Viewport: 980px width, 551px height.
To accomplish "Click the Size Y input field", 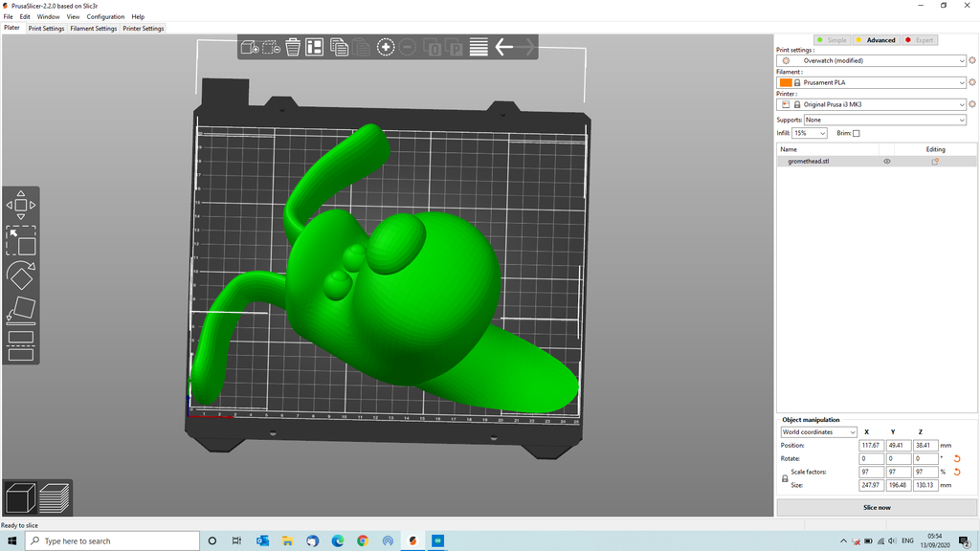I will coord(898,485).
